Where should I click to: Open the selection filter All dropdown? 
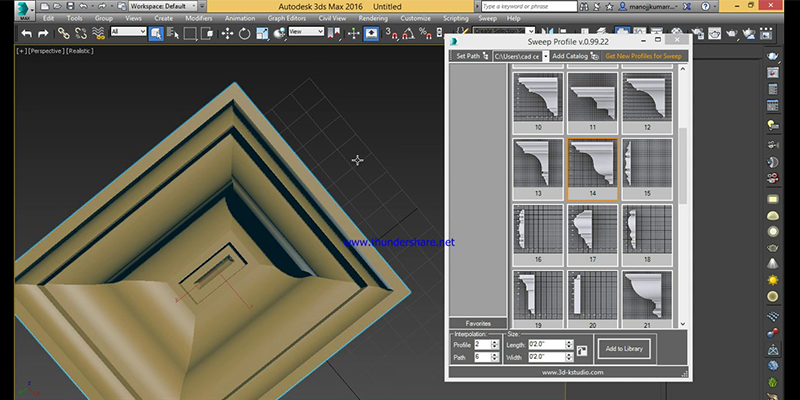[129, 32]
